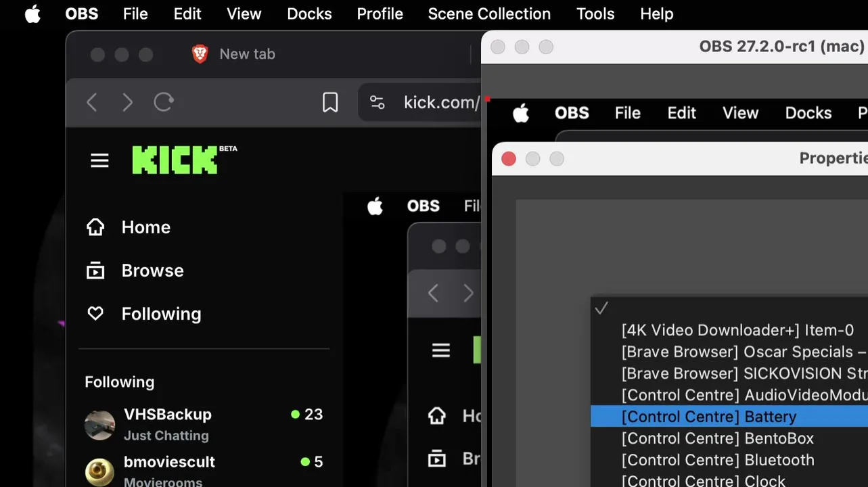Screen dimensions: 868x487
Task: Select '[Brave Browser] Oscar Specials' option
Action: (x=729, y=352)
